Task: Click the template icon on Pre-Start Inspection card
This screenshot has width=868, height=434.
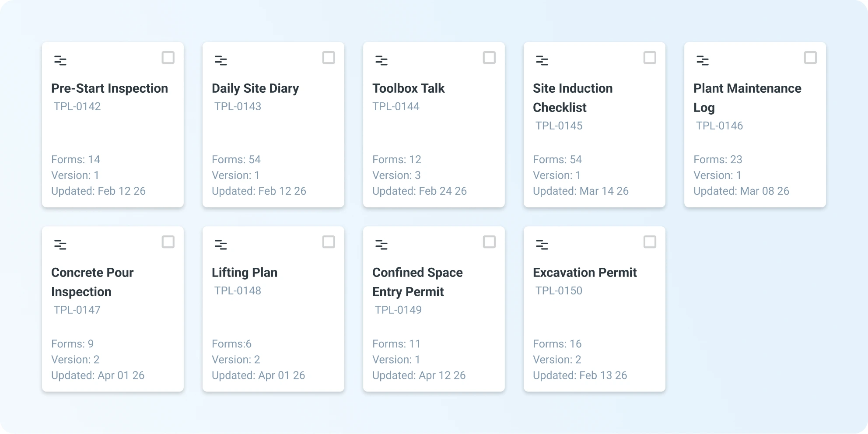Action: point(60,61)
